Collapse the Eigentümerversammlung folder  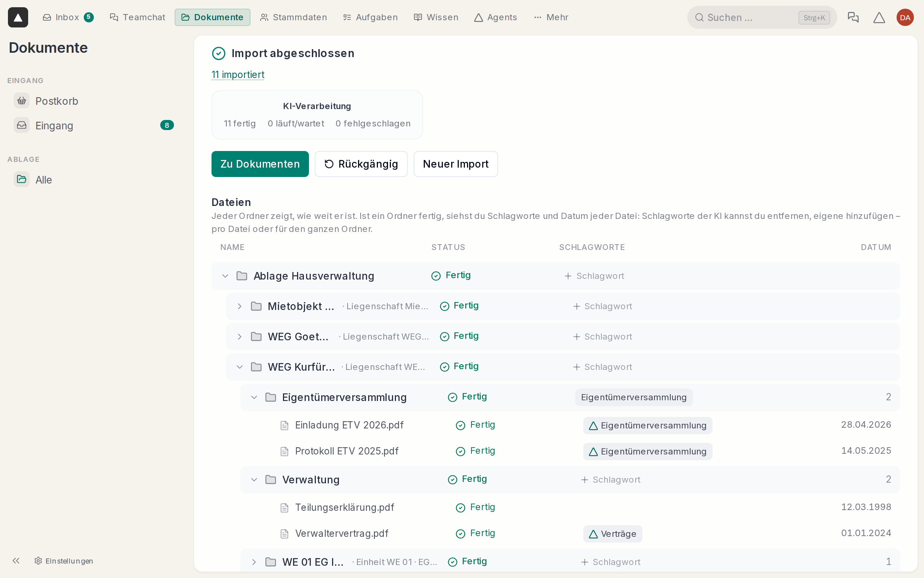point(254,397)
